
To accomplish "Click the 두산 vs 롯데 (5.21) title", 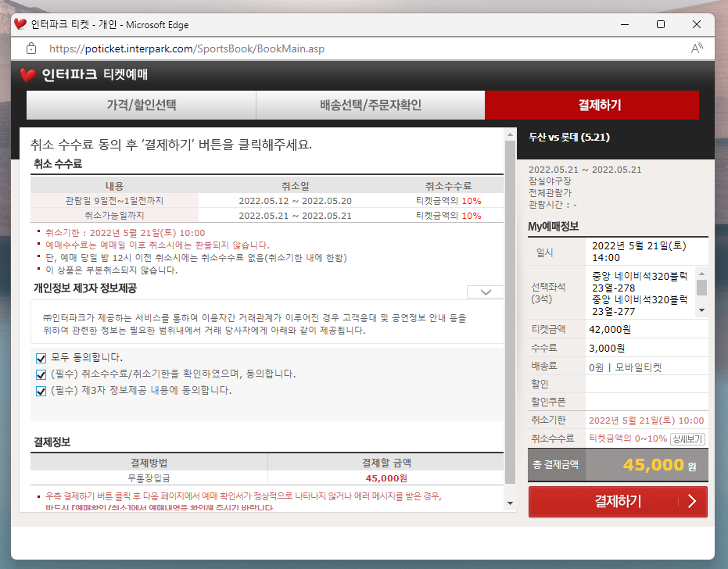I will point(569,137).
